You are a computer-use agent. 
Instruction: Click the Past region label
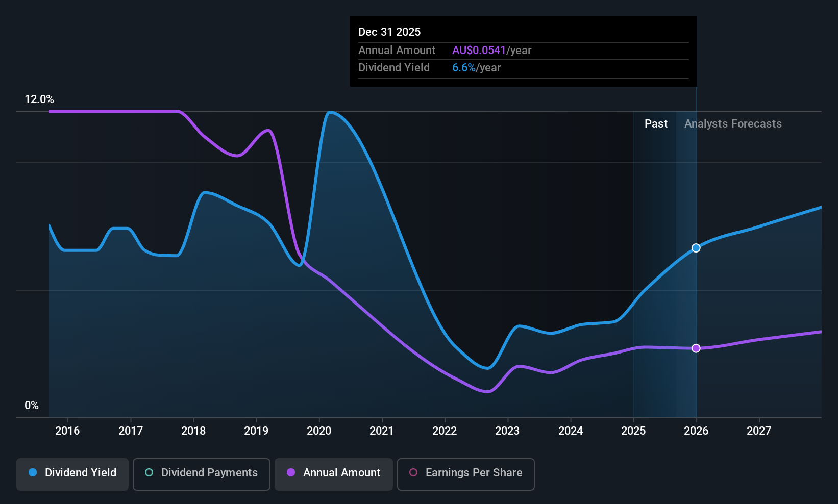[656, 124]
